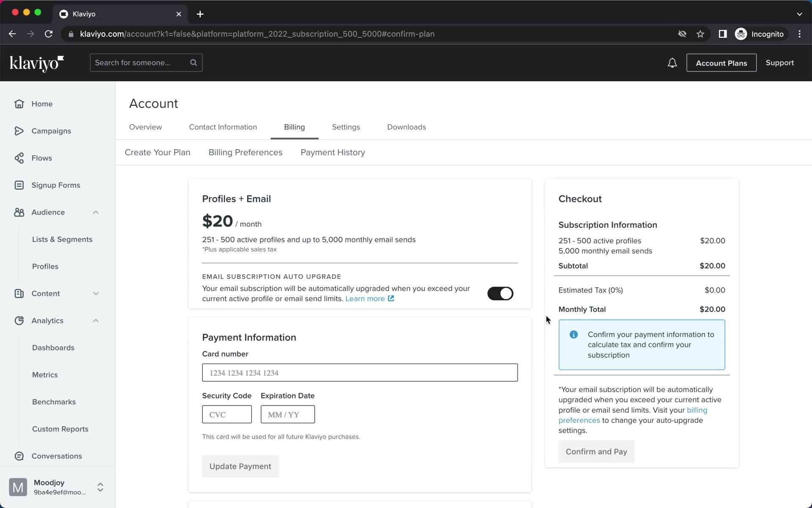The image size is (812, 508).
Task: Switch to the Settings tab
Action: (346, 127)
